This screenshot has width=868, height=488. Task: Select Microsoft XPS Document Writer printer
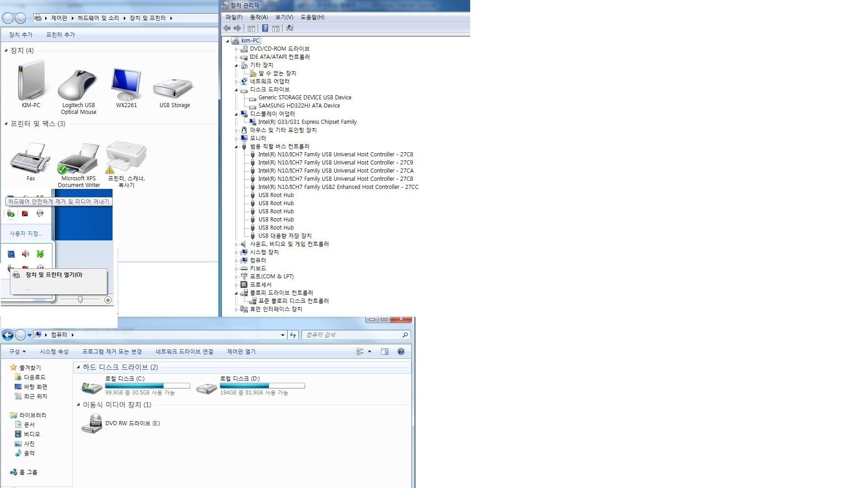coord(79,159)
